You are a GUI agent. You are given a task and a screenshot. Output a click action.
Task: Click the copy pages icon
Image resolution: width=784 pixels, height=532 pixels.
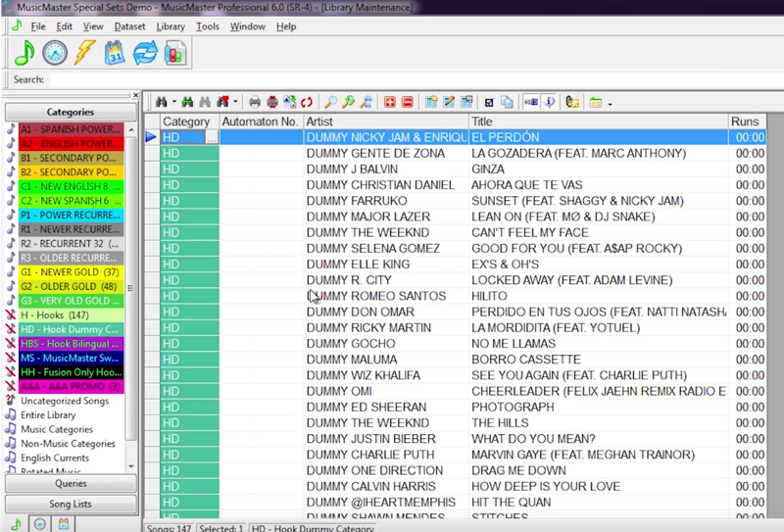[x=507, y=102]
